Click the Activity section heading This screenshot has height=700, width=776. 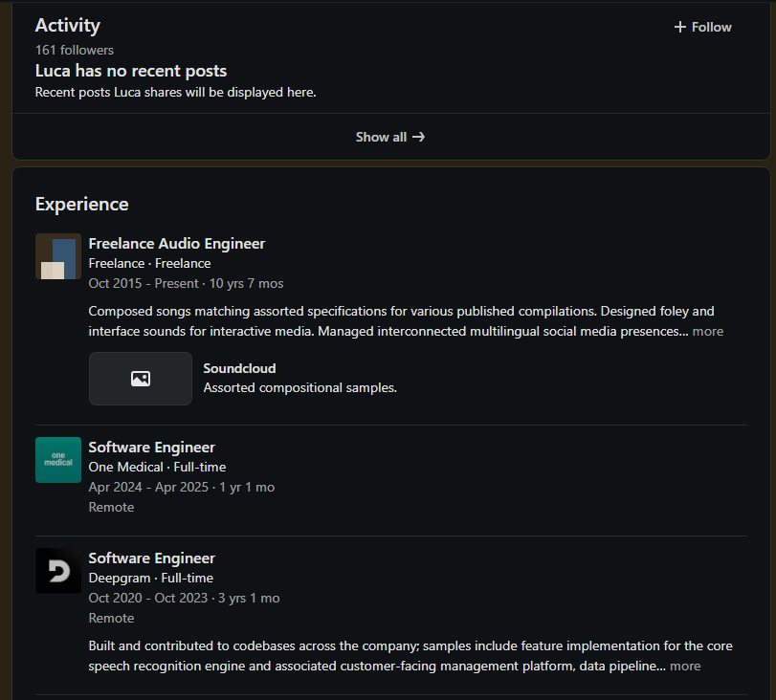coord(68,26)
